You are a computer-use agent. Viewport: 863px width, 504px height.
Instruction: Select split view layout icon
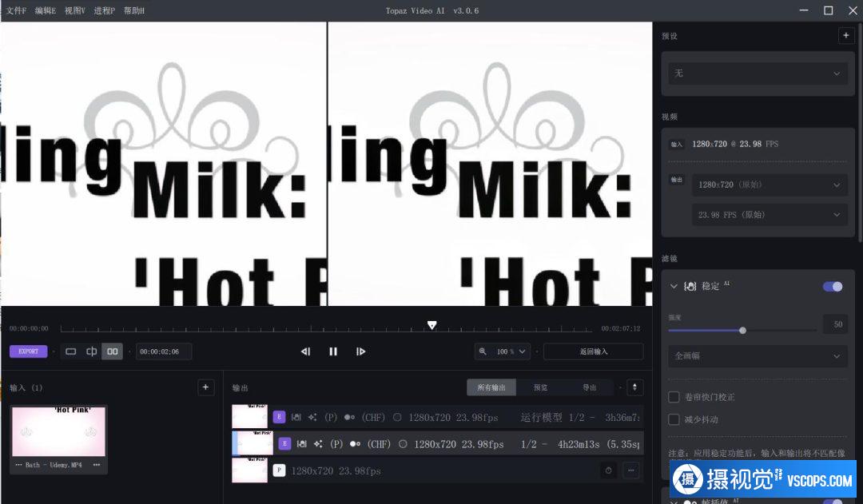[x=91, y=351]
